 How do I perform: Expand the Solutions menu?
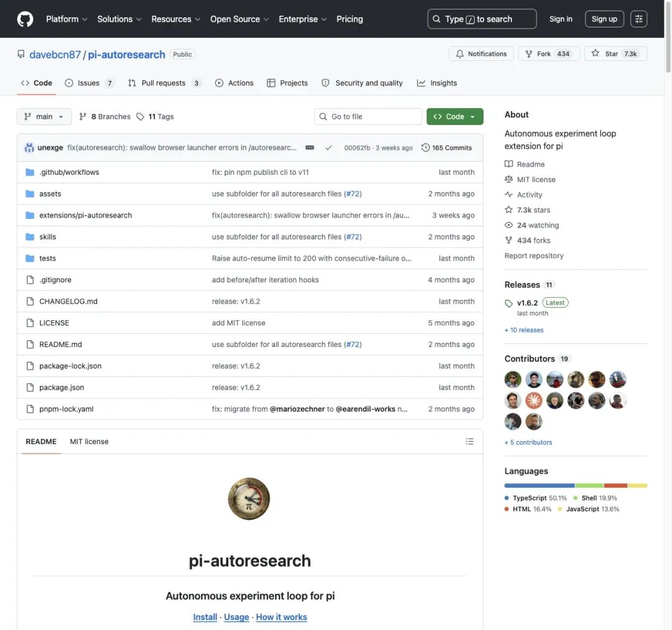[119, 19]
